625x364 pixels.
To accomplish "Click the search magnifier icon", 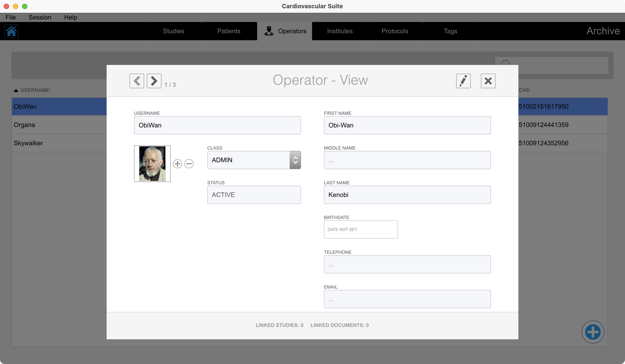I will click(505, 64).
